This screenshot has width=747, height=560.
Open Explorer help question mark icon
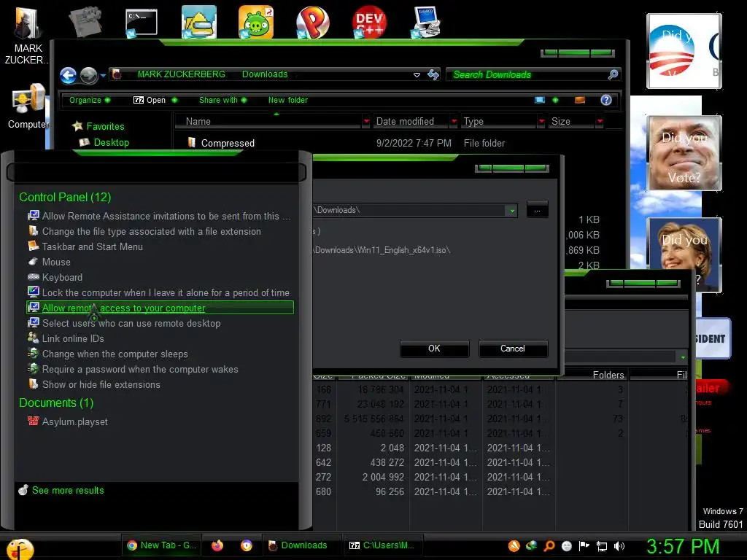click(x=606, y=100)
